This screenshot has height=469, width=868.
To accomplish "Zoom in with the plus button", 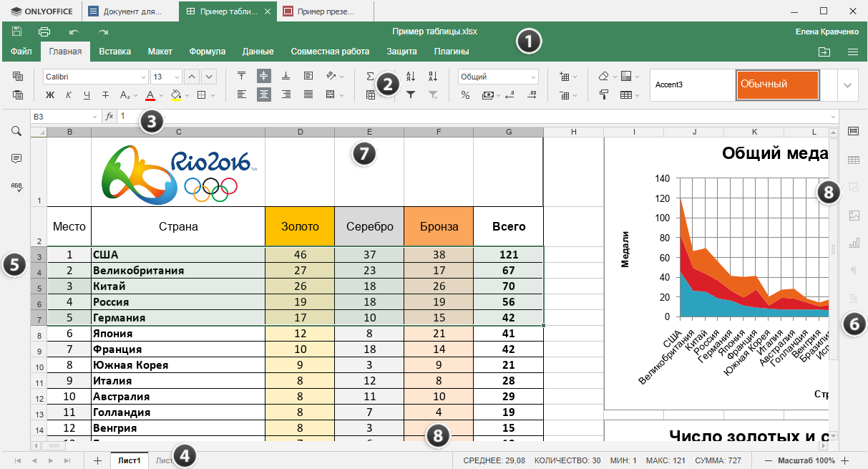I will (x=845, y=460).
